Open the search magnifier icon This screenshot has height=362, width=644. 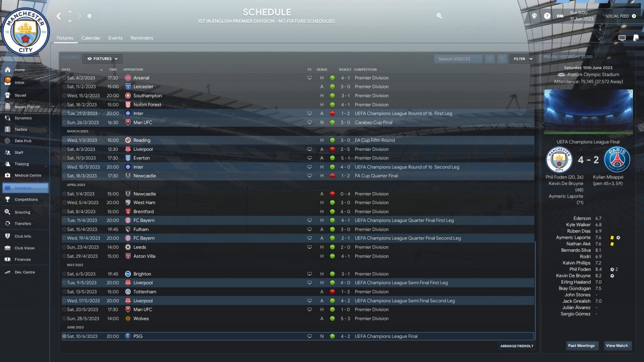[439, 16]
